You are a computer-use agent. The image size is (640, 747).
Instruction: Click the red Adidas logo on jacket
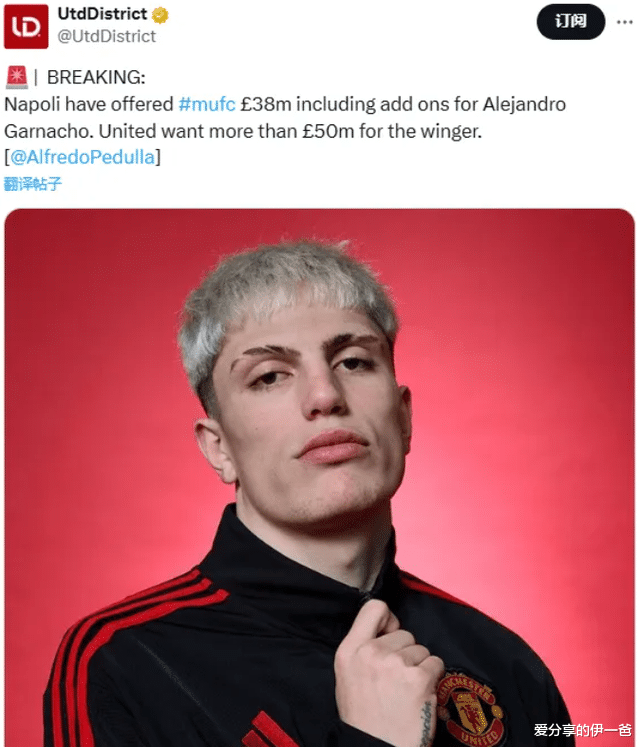(x=265, y=730)
